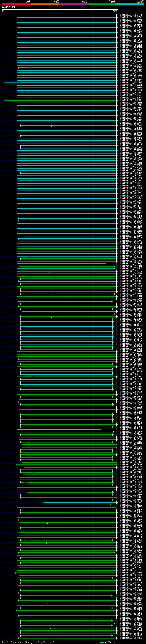Select the UniRef100_Q7RK69 label
This screenshot has height=644, width=146.
[131, 352]
